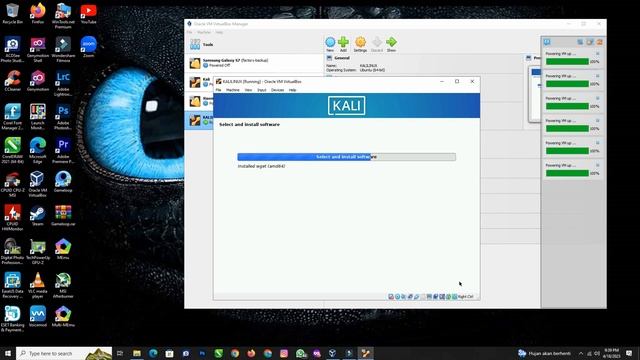Click the last Powering VM up progress bar
Image resolution: width=640 pixels, height=360 pixels.
pyautogui.click(x=567, y=173)
